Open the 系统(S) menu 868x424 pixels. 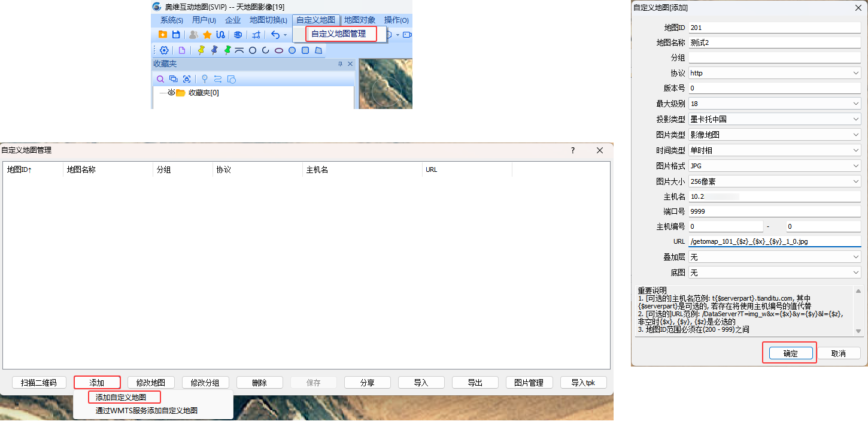pos(171,20)
